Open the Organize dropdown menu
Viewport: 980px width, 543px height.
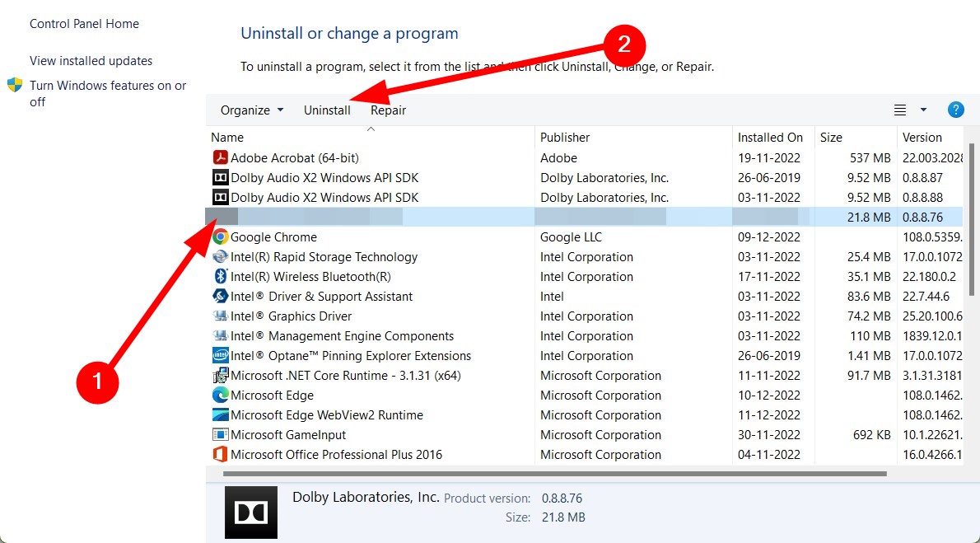(252, 110)
